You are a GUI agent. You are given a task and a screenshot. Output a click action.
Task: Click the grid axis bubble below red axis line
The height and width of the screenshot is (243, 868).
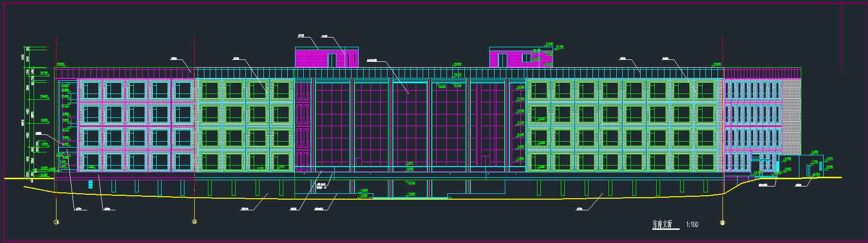(722, 223)
